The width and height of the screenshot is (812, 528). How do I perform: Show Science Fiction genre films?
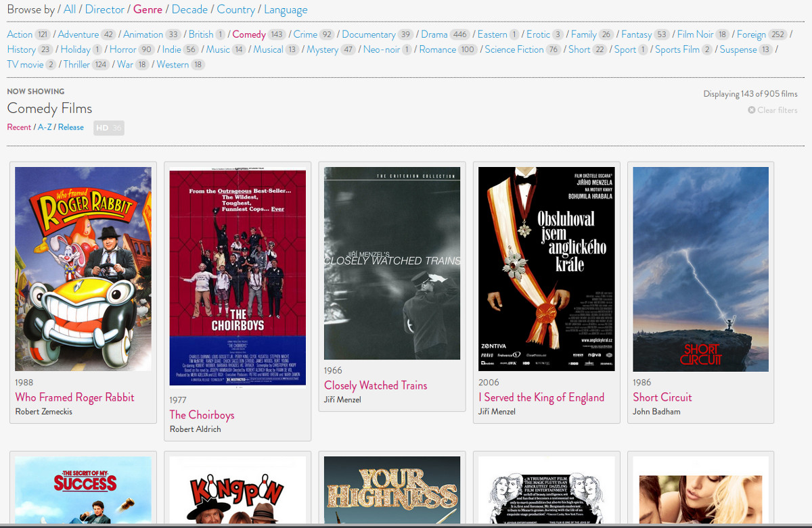coord(514,49)
